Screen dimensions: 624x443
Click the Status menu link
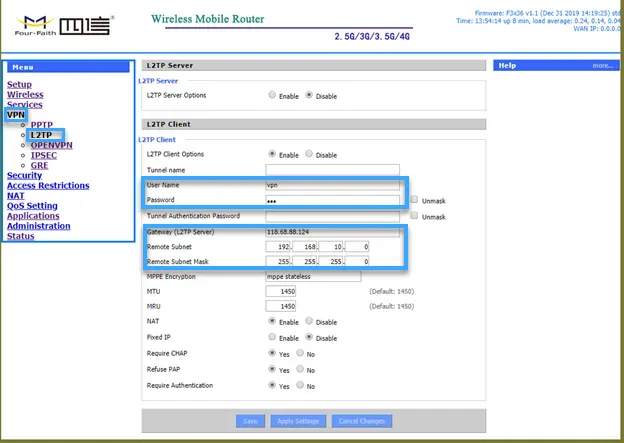click(20, 236)
